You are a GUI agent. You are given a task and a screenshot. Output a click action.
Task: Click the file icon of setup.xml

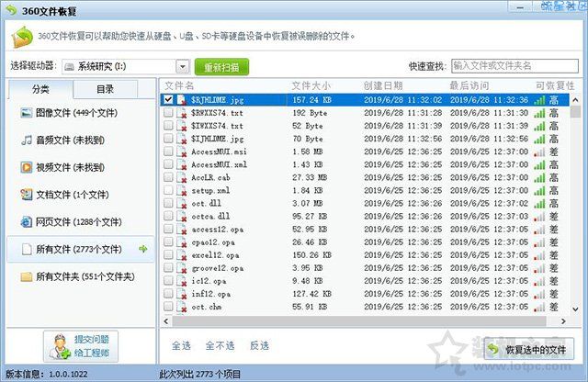[x=182, y=190]
